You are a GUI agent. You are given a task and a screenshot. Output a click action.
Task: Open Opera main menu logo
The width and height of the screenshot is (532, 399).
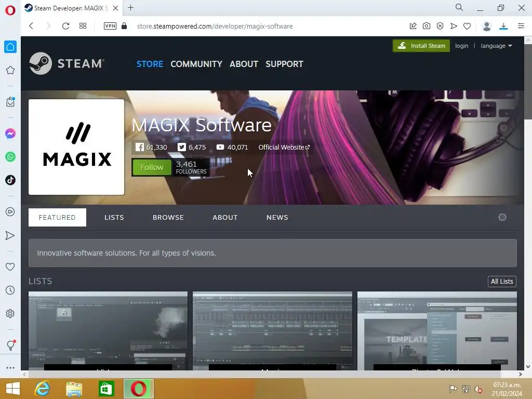tap(10, 10)
